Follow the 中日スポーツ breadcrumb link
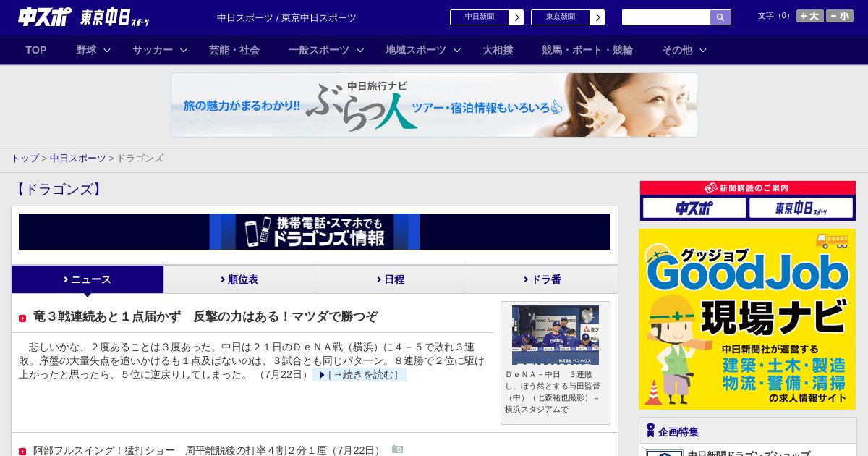The width and height of the screenshot is (868, 456). click(x=78, y=158)
